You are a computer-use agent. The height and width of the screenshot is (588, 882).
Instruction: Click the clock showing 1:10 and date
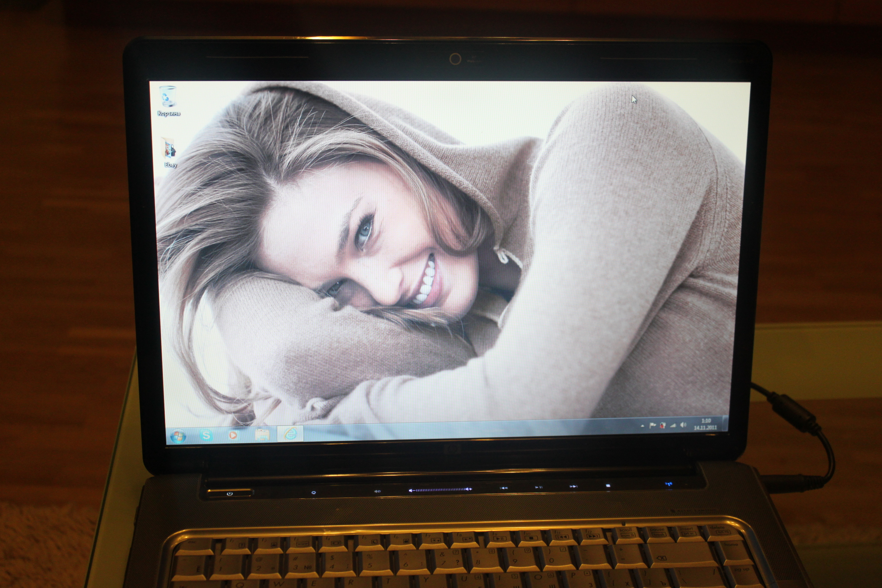(x=705, y=424)
